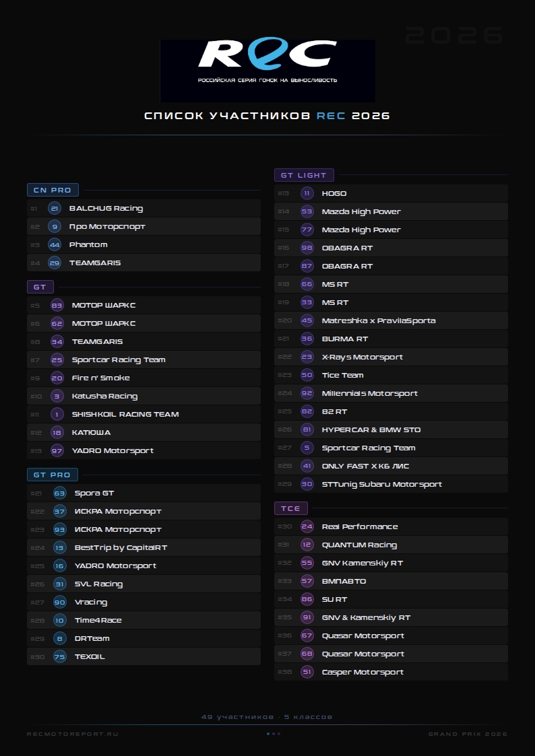Click the team name 'КАТЮША'
The height and width of the screenshot is (756, 535).
click(91, 432)
